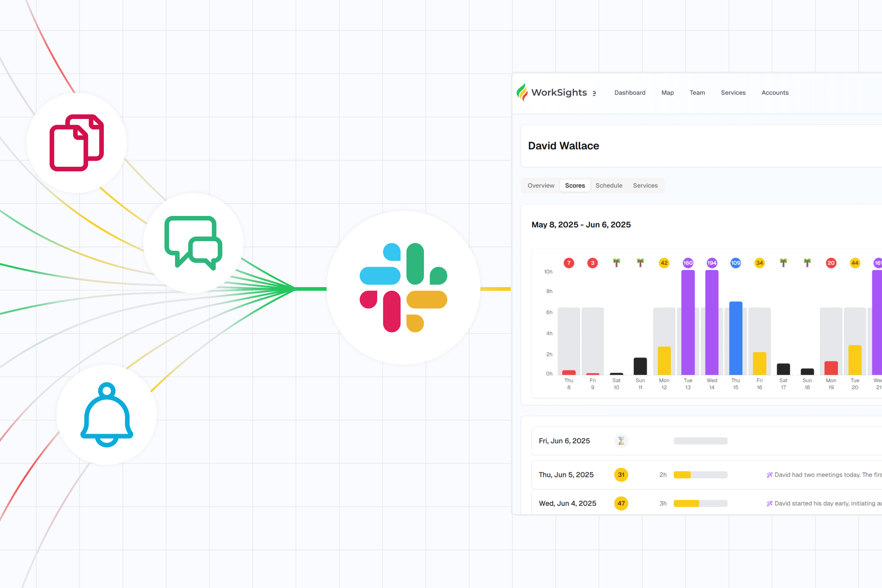
Task: Select the Scores tab
Action: point(575,186)
